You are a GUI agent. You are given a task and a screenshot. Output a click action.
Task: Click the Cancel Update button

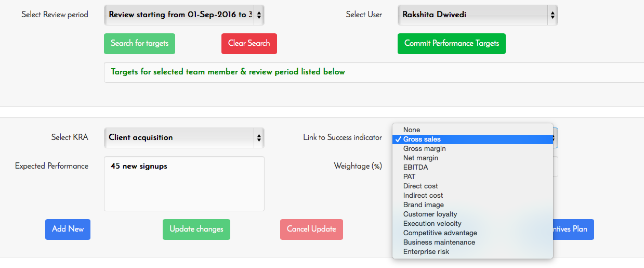(311, 229)
